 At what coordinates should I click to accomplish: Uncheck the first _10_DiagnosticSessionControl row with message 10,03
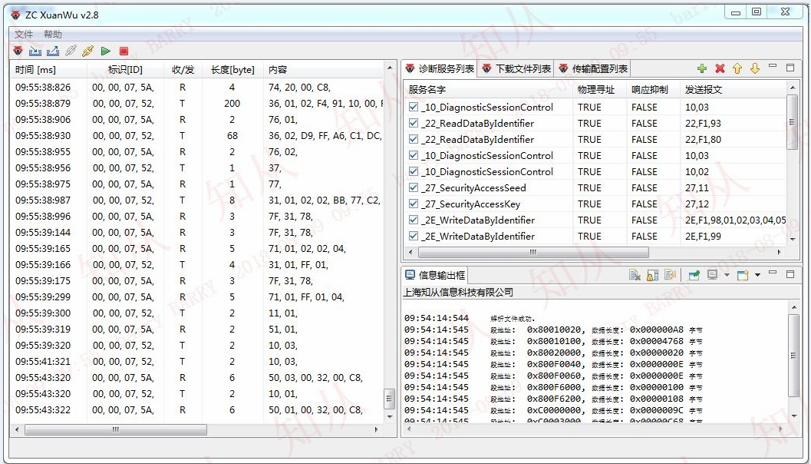(413, 107)
